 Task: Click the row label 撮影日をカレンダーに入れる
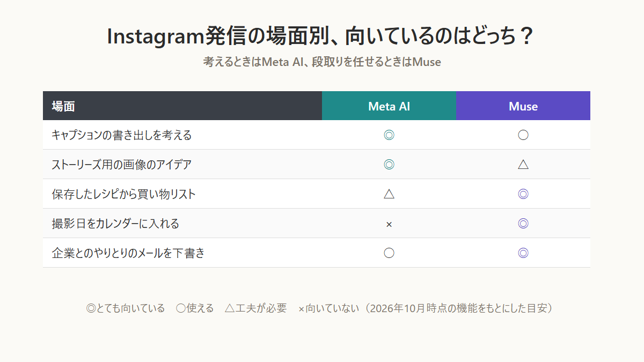point(115,224)
